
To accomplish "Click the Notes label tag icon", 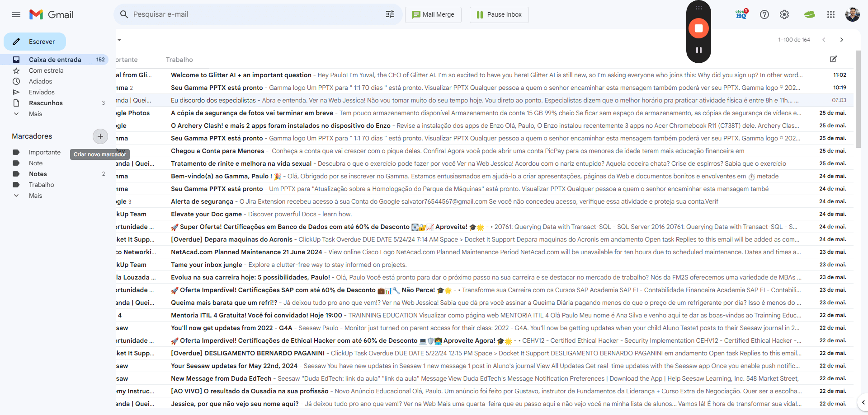I will pyautogui.click(x=16, y=174).
